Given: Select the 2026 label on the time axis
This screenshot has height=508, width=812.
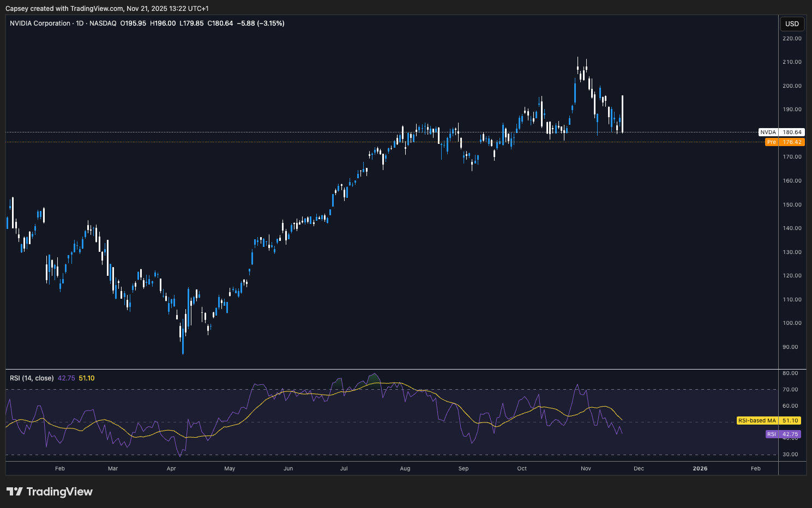Looking at the screenshot, I should [x=700, y=468].
